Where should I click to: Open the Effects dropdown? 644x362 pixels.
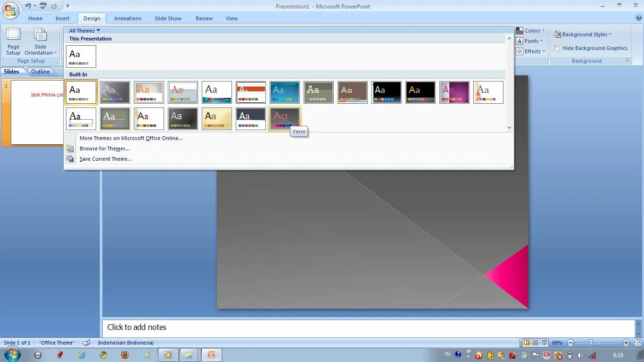pyautogui.click(x=531, y=51)
